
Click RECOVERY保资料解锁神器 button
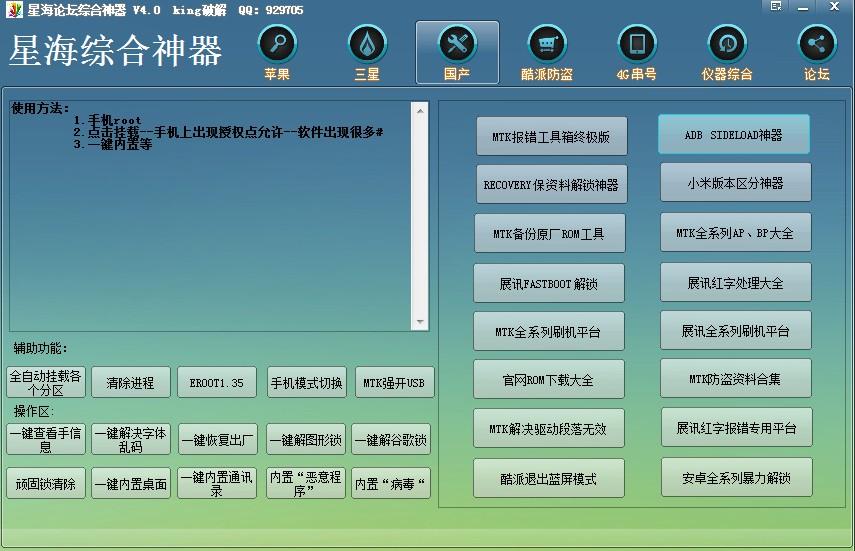[x=551, y=185]
